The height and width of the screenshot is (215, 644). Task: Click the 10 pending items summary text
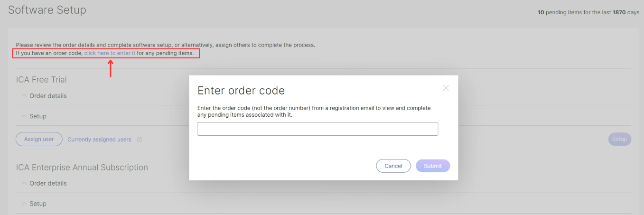[588, 12]
